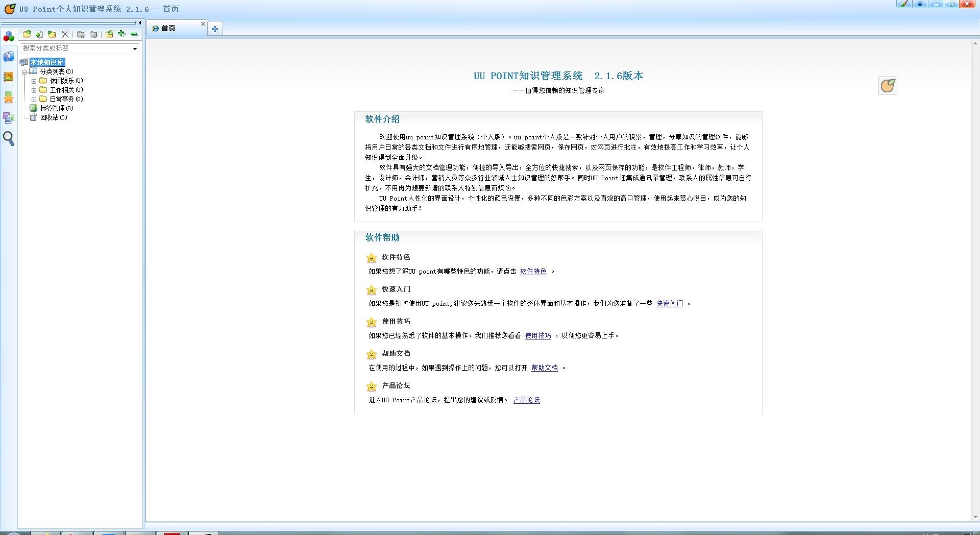This screenshot has height=535, width=980.
Task: Click the X delete toolbar icon
Action: (65, 34)
